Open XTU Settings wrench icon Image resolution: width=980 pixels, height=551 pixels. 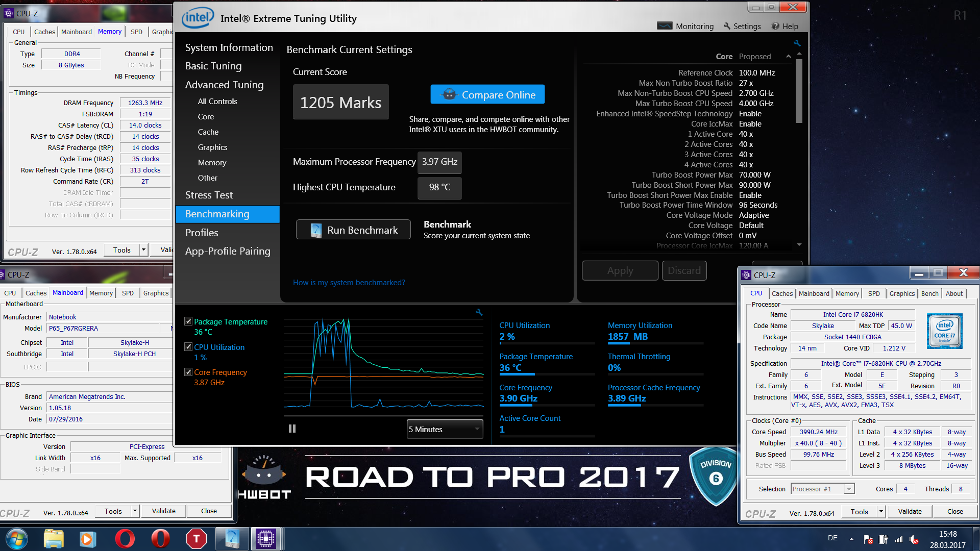(727, 26)
